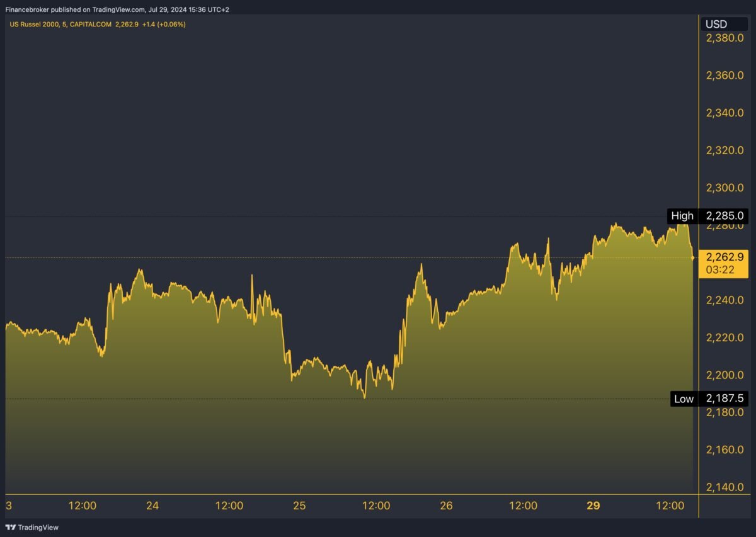The width and height of the screenshot is (756, 537).
Task: Click the 25 date label on time axis
Action: click(x=299, y=506)
